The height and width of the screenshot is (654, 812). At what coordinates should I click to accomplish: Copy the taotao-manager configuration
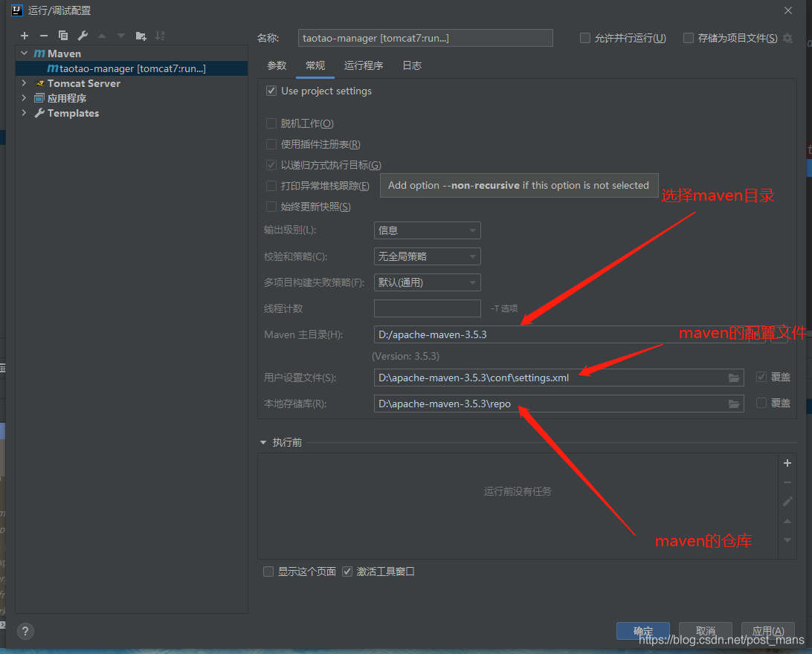point(63,36)
